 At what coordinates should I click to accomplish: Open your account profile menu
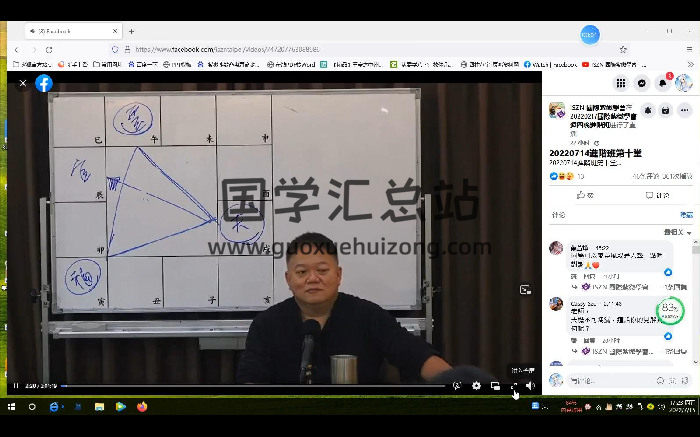(683, 83)
